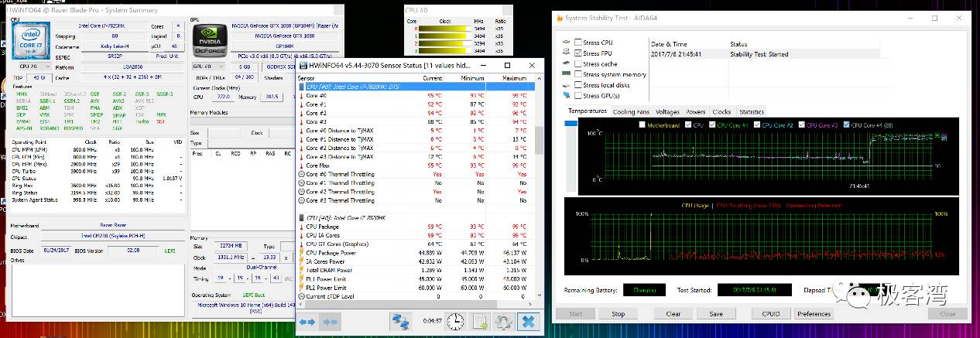Viewport: 980px width, 338px height.
Task: Click the Core Max thermometer icon
Action: point(301,166)
